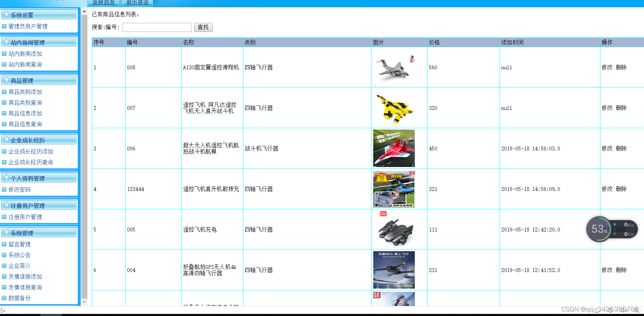Viewport: 644px width, 316px height.
Task: Click the square bullet icon before 数据备份
Action: pyautogui.click(x=4, y=298)
